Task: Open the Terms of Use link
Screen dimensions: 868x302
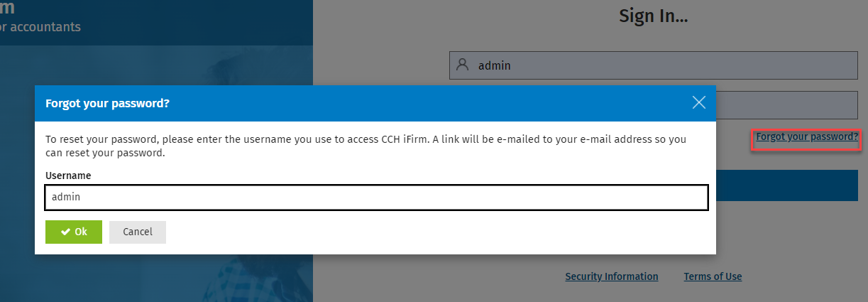Action: (713, 276)
